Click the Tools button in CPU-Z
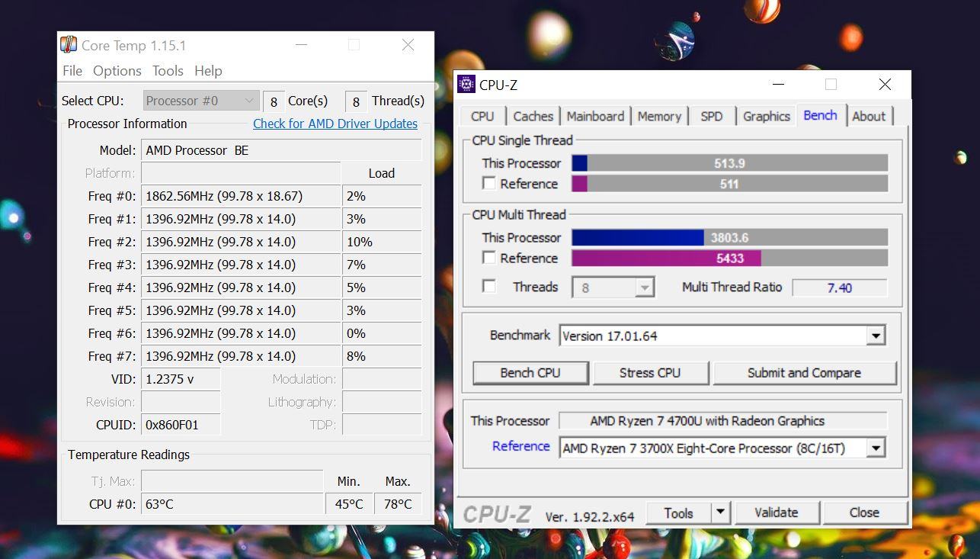Viewport: 980px width, 559px height. point(678,513)
